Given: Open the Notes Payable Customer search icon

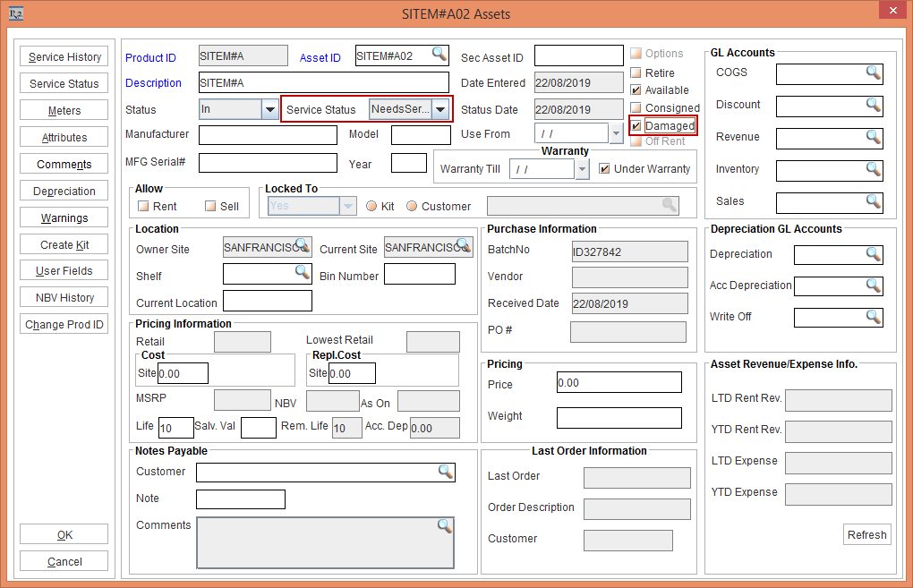Looking at the screenshot, I should point(445,472).
